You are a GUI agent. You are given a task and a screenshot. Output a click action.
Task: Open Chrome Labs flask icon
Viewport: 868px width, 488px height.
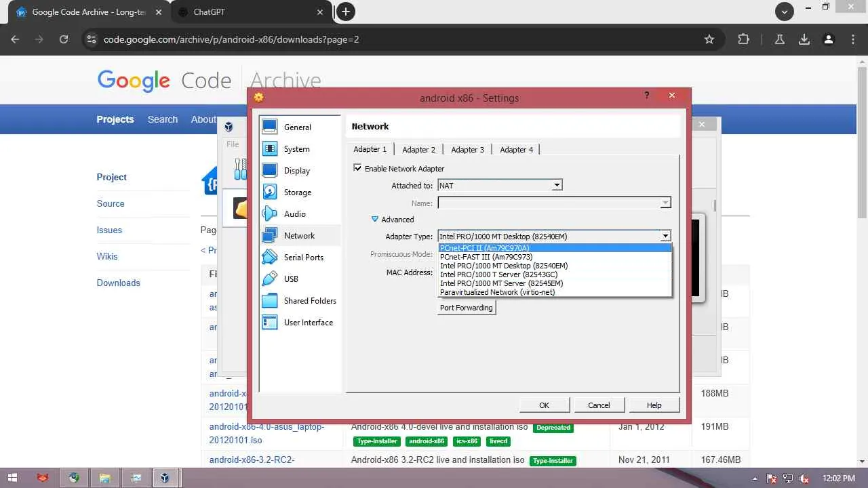click(780, 39)
